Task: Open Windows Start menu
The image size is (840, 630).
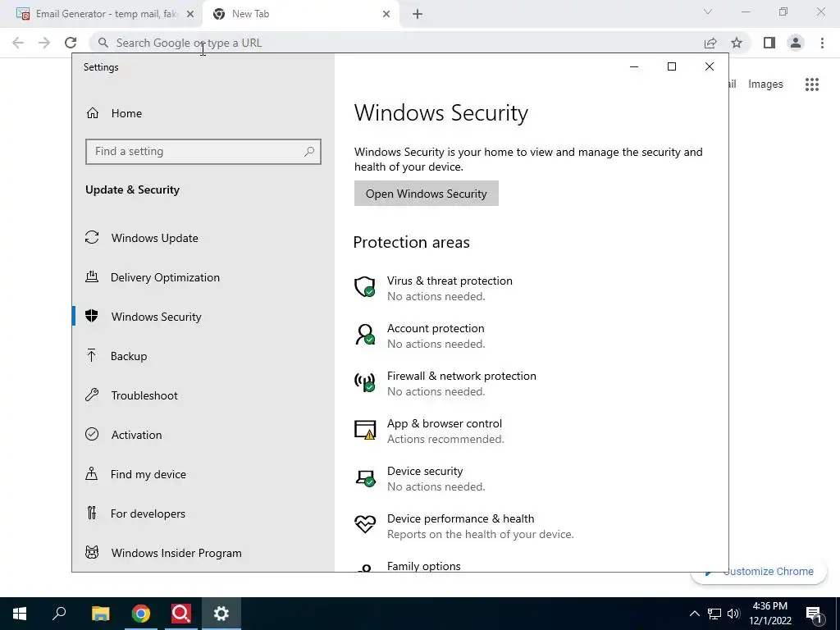Action: point(20,614)
